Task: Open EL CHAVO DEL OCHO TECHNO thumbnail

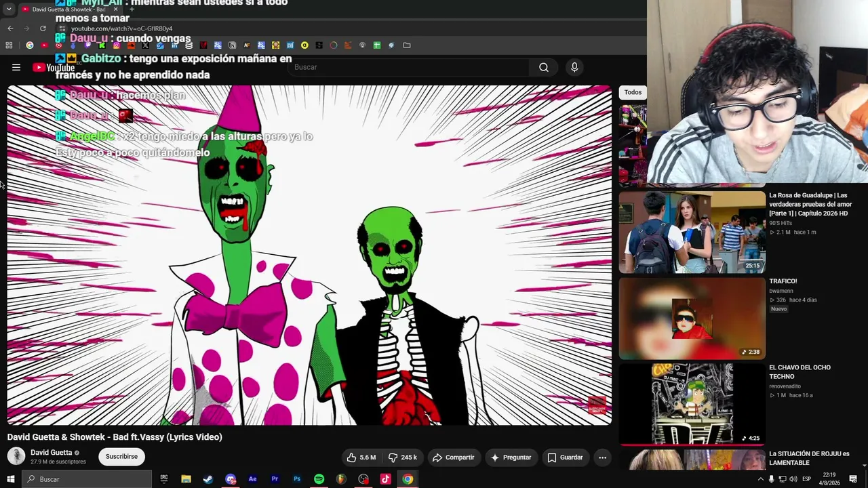Action: coord(692,404)
